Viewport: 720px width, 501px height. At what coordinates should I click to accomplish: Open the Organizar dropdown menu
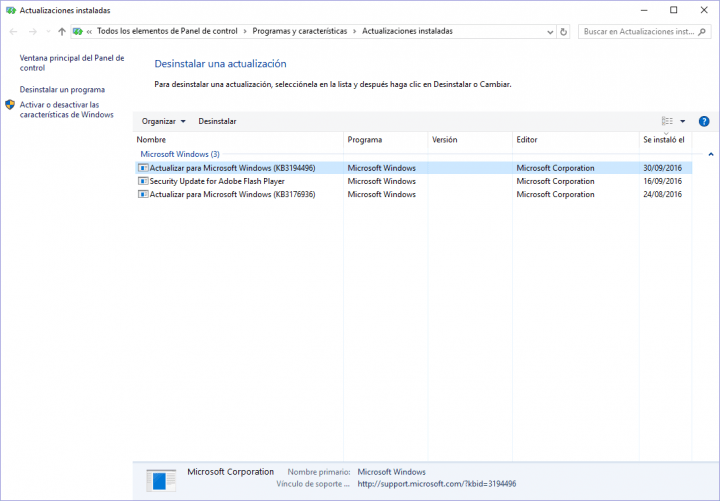click(x=163, y=121)
